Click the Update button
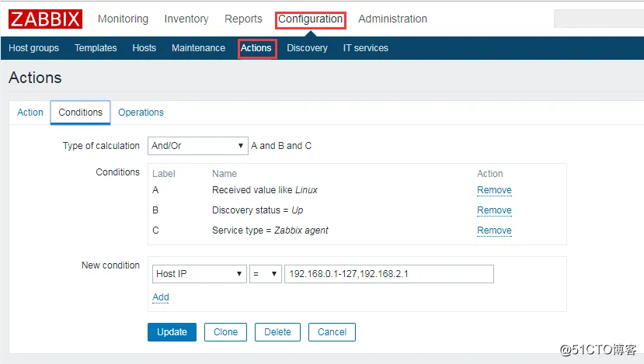 pyautogui.click(x=172, y=332)
